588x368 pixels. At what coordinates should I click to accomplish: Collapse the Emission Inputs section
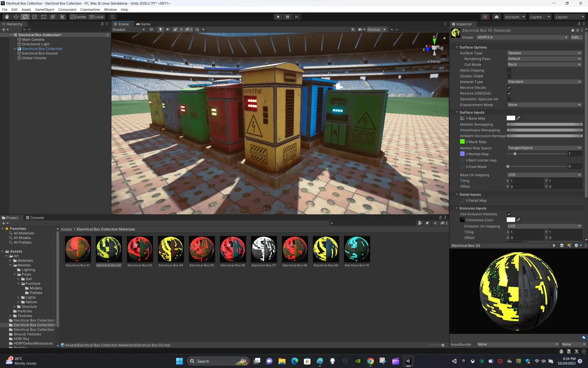[x=457, y=208]
